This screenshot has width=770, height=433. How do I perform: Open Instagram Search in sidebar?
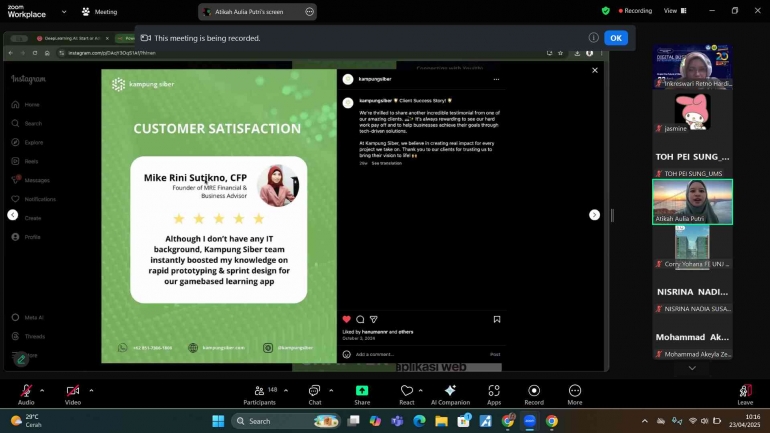click(27, 123)
